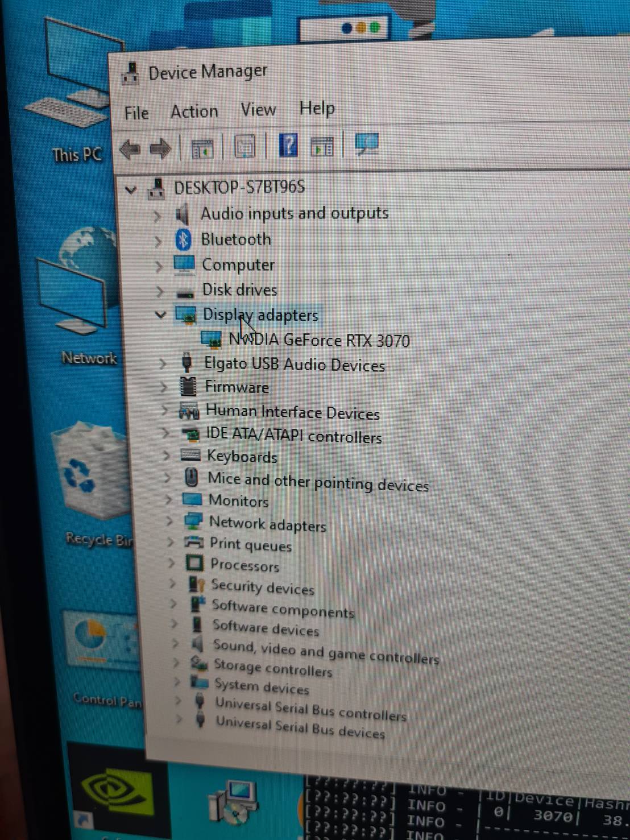630x840 pixels.
Task: Expand the Bluetooth category
Action: tap(158, 241)
